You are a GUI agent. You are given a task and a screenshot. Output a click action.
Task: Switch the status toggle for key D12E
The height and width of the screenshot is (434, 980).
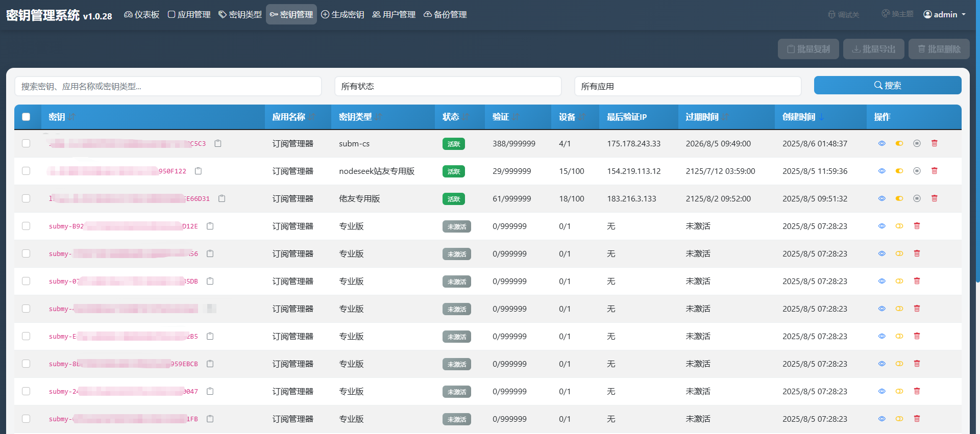[x=899, y=226]
